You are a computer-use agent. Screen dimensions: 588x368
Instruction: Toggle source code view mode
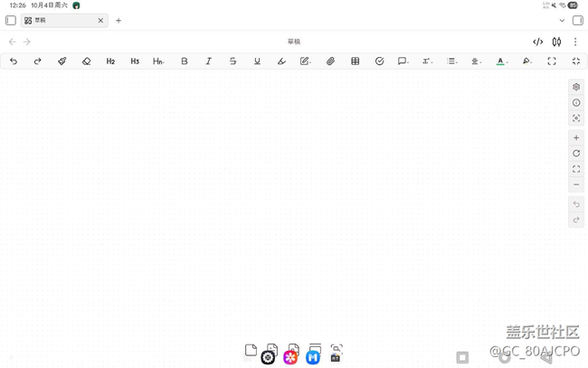pyautogui.click(x=537, y=42)
